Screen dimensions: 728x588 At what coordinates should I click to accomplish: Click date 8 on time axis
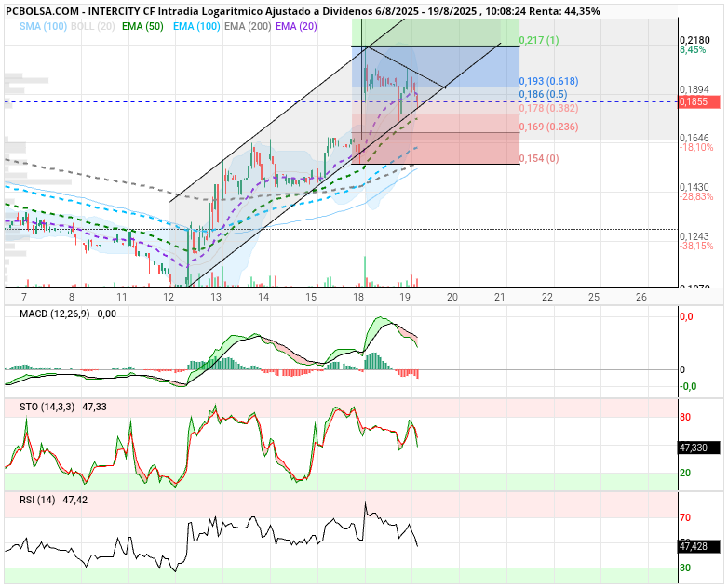[x=71, y=297]
